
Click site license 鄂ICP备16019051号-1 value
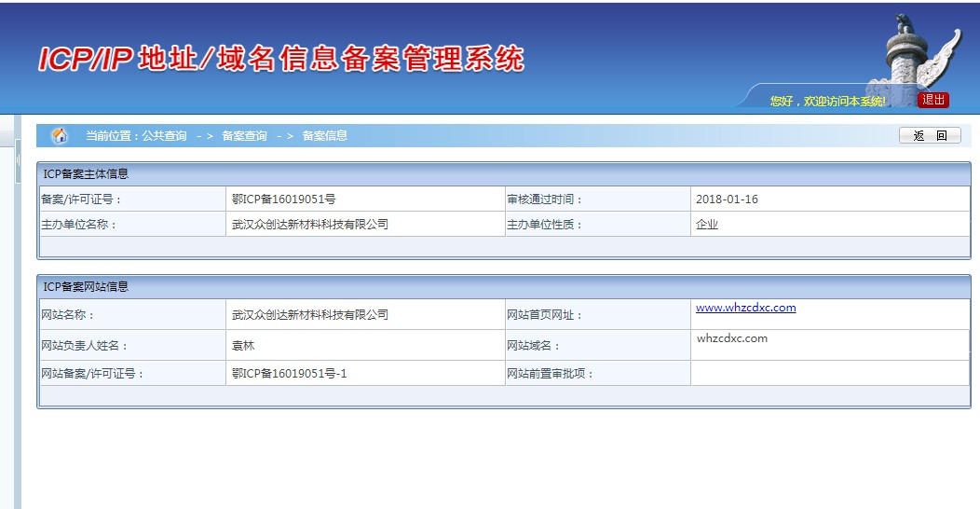coord(289,374)
